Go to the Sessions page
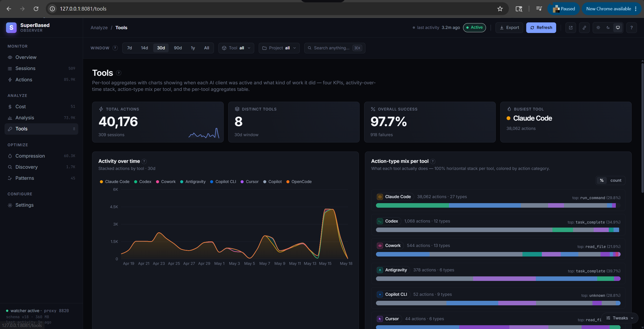 41,68
